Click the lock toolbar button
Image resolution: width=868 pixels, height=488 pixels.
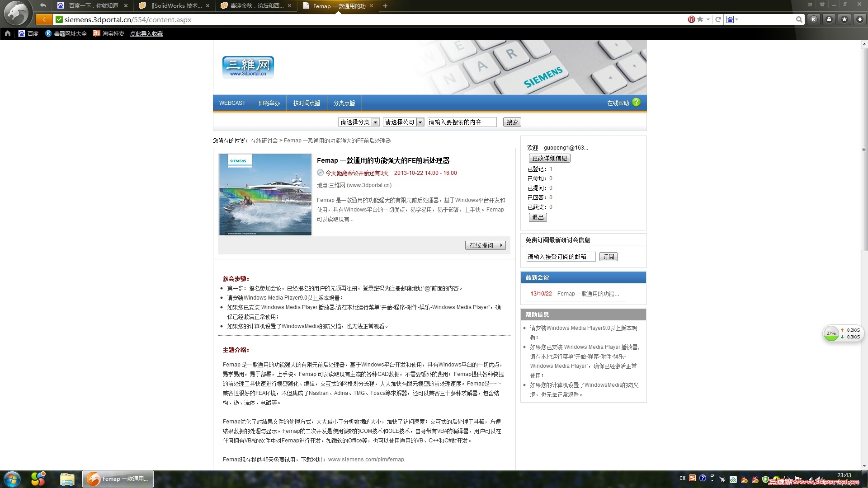[x=829, y=19]
